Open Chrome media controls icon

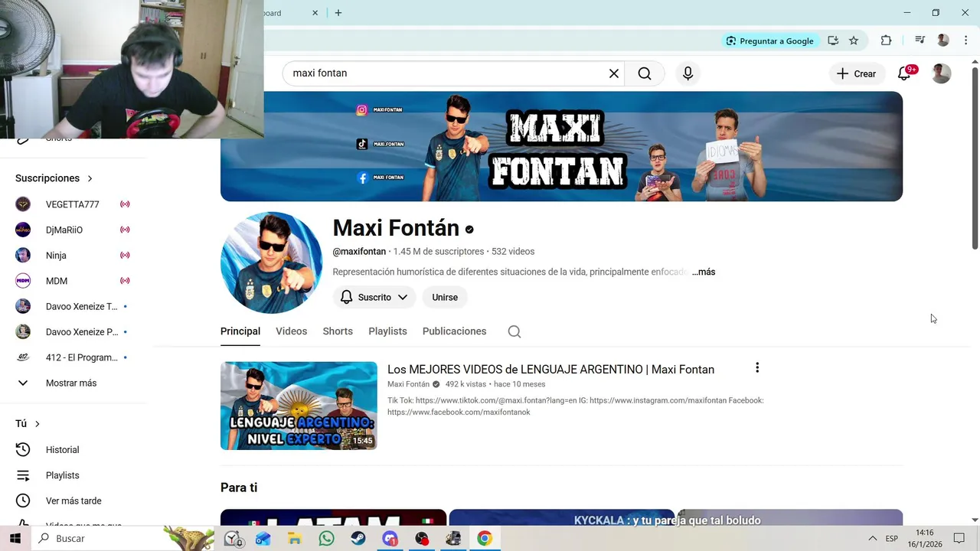[x=920, y=41]
